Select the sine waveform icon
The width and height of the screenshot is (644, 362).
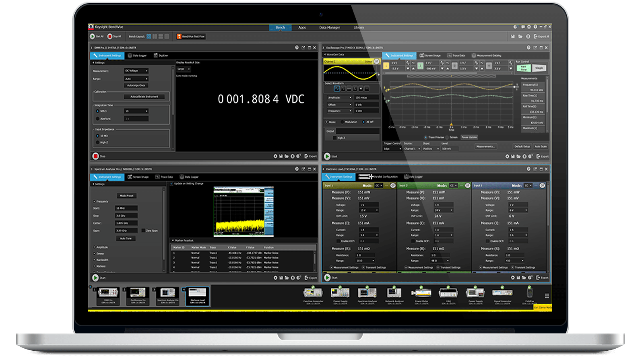[337, 89]
